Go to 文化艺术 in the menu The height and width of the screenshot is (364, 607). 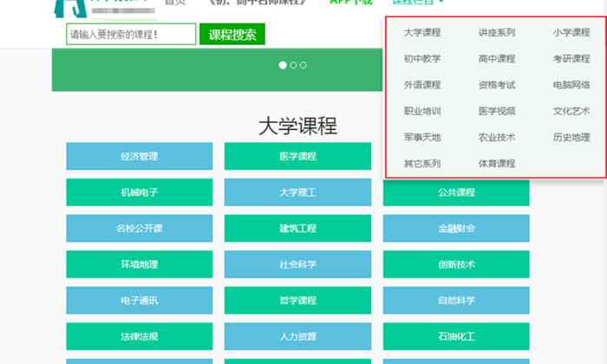click(571, 112)
